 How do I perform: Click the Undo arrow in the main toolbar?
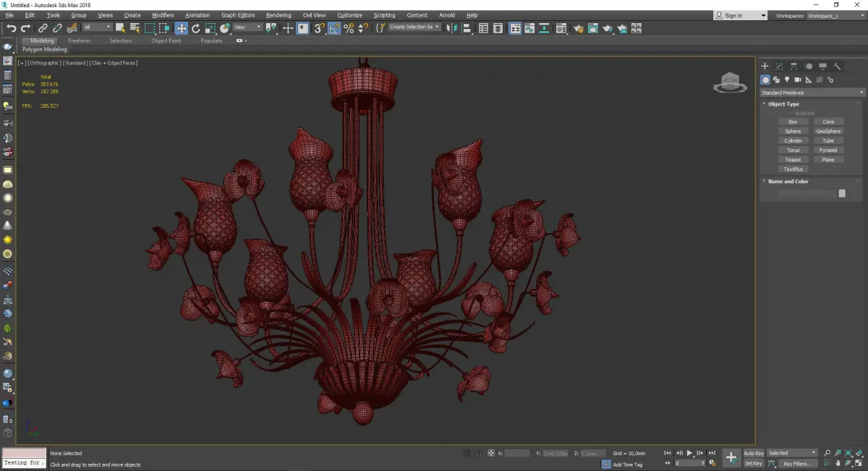[12, 28]
